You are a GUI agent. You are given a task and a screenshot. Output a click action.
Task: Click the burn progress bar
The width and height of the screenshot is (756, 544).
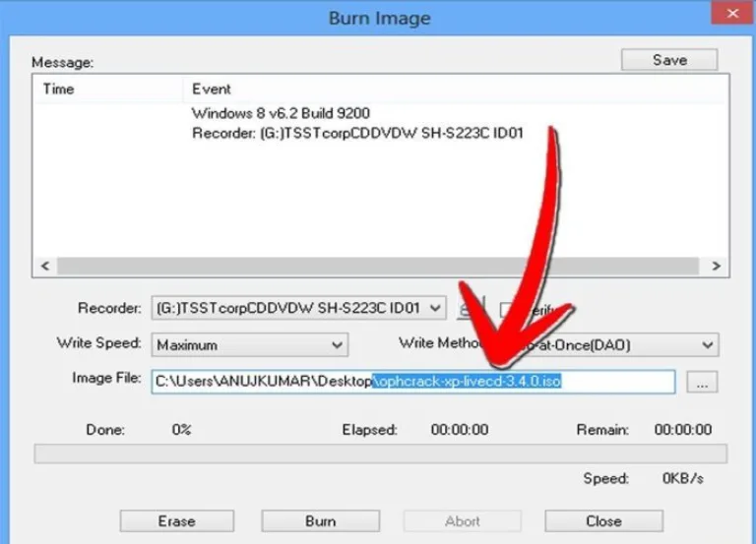(380, 453)
